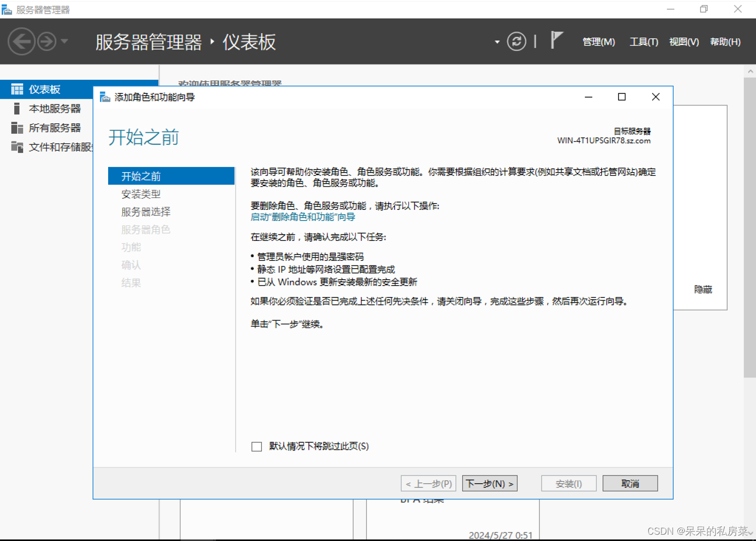Click the 仪表板 dashboard grid icon
The width and height of the screenshot is (756, 541).
point(17,89)
